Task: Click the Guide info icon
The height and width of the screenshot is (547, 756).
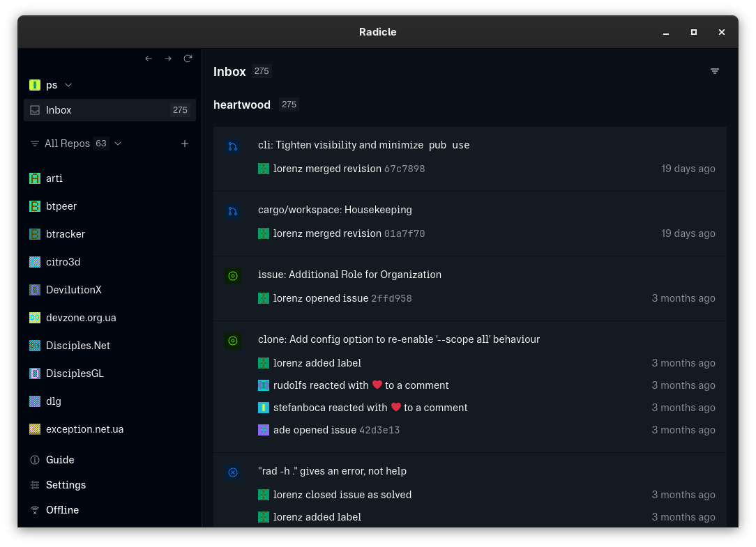Action: pyautogui.click(x=35, y=460)
